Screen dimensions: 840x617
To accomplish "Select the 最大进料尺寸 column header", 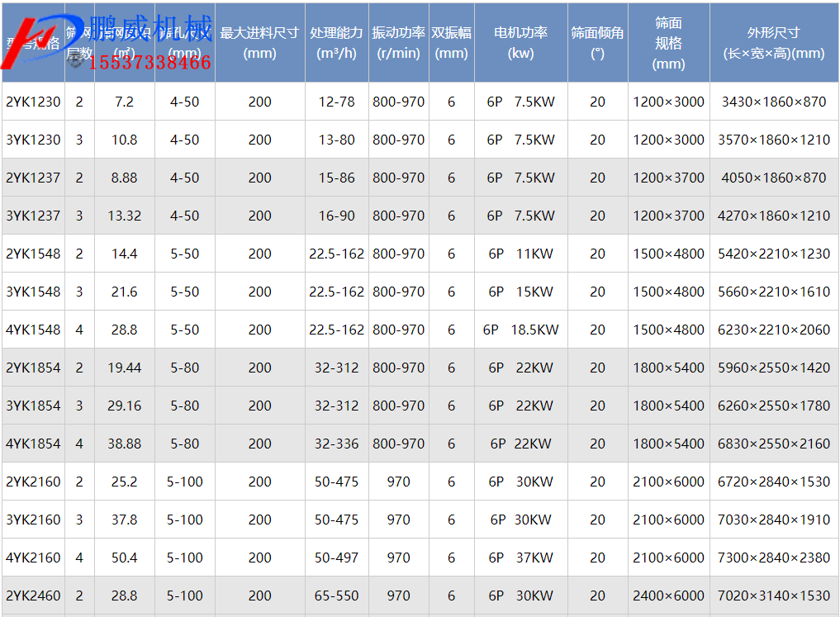I will pos(259,43).
